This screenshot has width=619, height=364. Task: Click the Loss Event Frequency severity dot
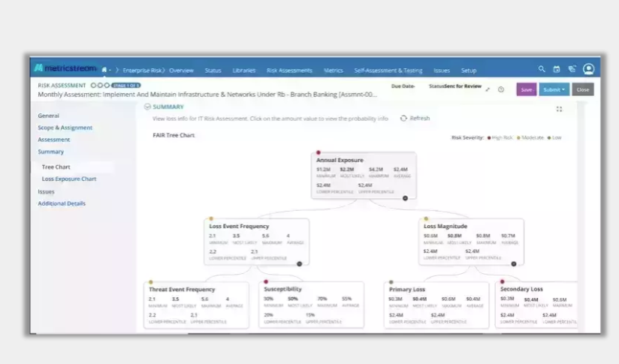(211, 218)
